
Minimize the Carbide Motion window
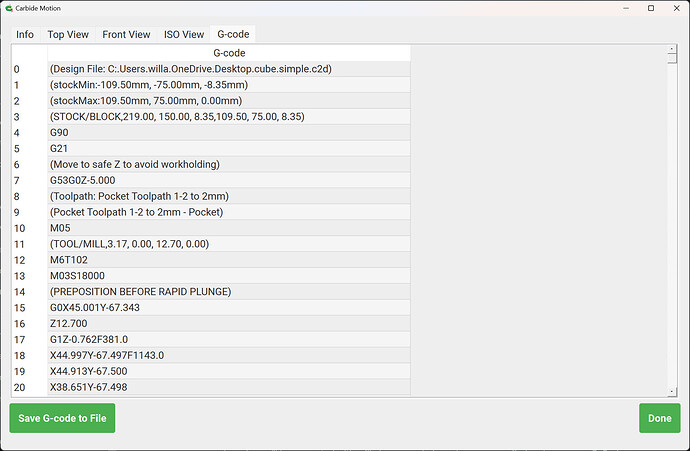click(x=597, y=10)
